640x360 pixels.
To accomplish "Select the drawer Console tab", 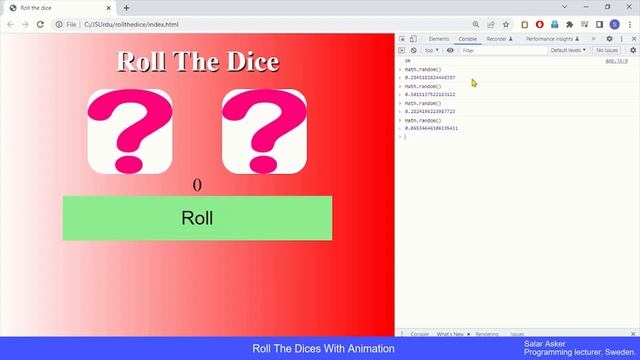I will pyautogui.click(x=420, y=334).
